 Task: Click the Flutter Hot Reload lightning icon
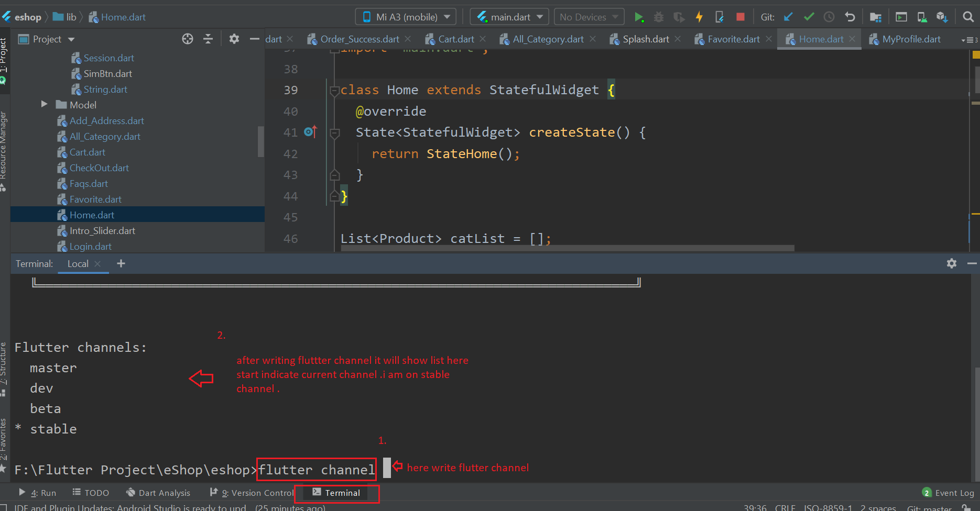click(x=699, y=17)
